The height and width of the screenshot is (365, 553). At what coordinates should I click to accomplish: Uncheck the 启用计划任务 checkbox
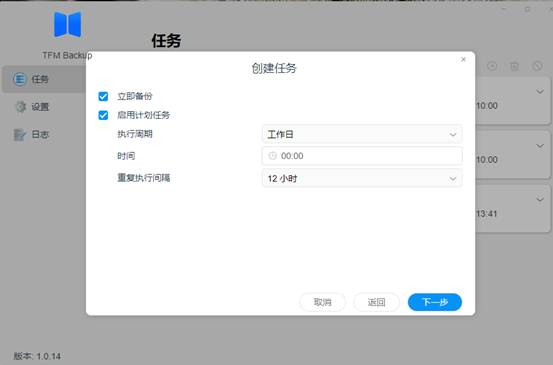coord(103,115)
